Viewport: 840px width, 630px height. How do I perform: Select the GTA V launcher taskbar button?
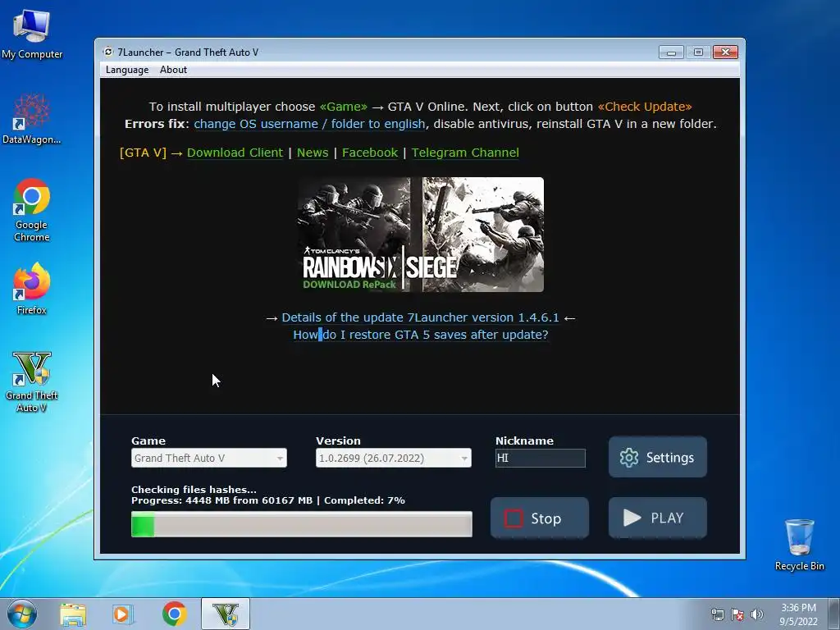(226, 614)
